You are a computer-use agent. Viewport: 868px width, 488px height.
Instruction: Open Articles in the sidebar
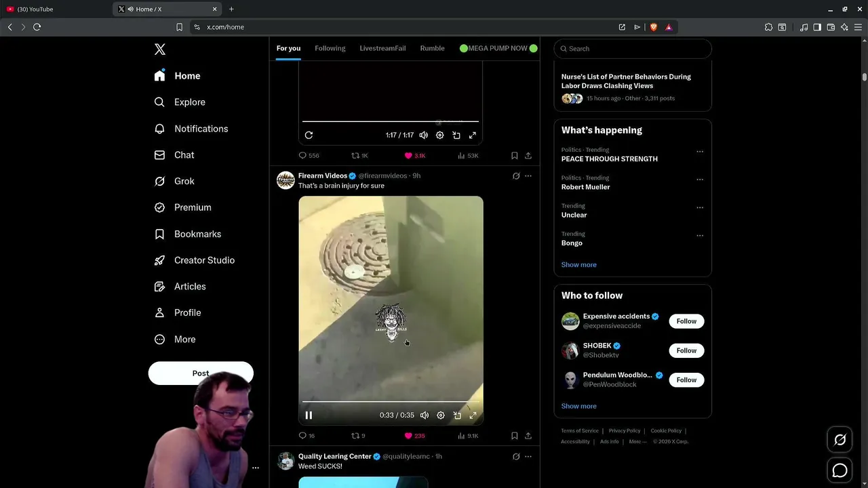(180, 287)
